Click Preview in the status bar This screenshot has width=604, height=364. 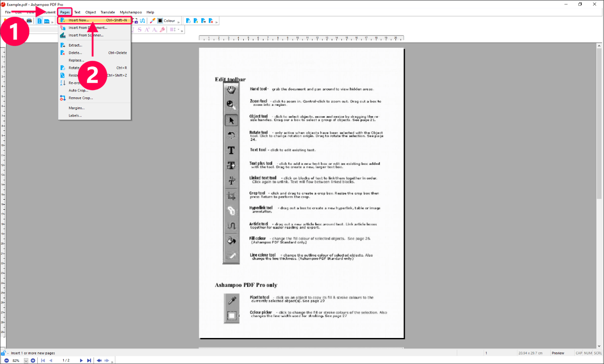(558, 353)
